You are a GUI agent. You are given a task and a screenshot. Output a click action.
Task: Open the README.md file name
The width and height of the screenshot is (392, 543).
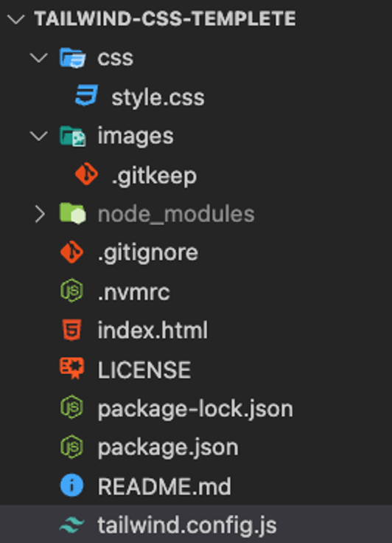coord(164,486)
